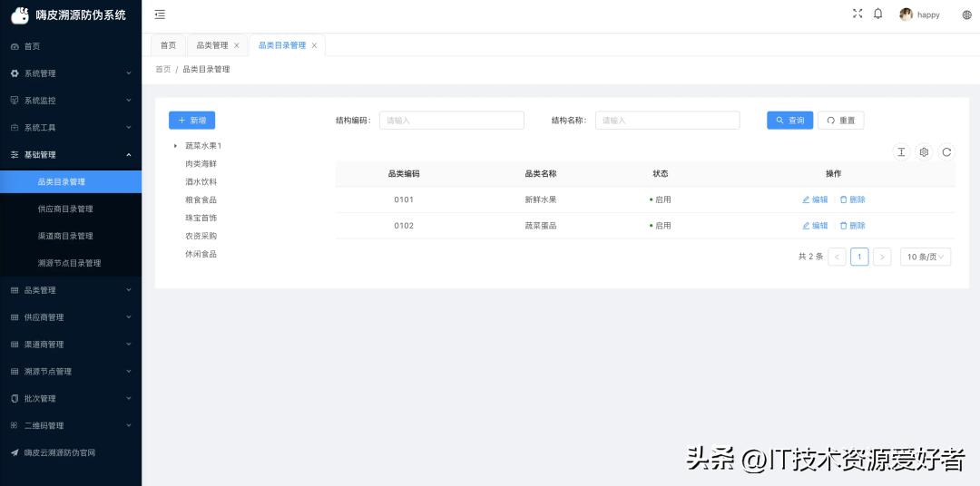Image resolution: width=980 pixels, height=486 pixels.
Task: Open the 10 条/页 page size dropdown
Action: pyautogui.click(x=926, y=257)
